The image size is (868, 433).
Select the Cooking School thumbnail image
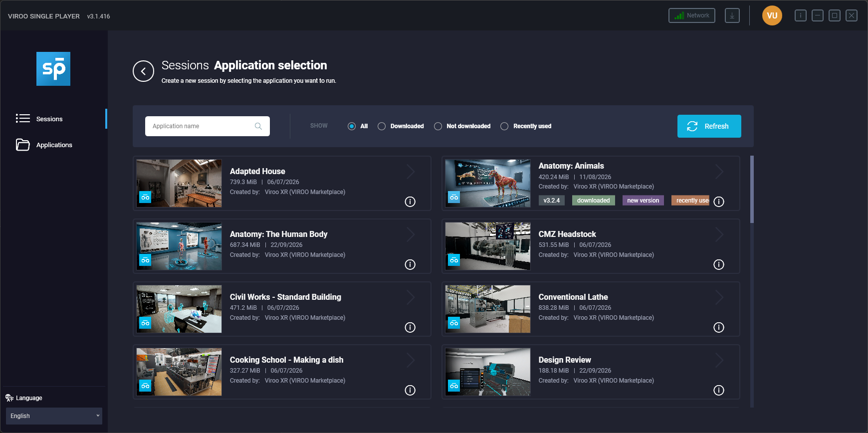pyautogui.click(x=179, y=372)
